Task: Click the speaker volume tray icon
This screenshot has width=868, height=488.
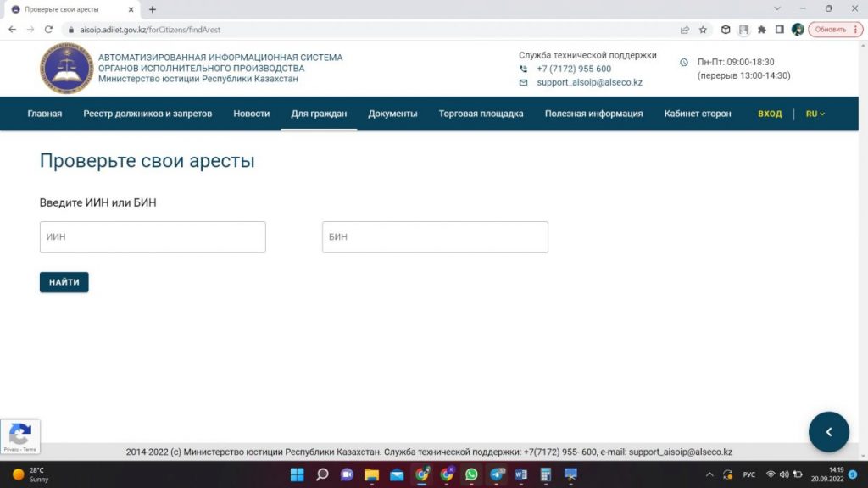Action: click(x=784, y=474)
